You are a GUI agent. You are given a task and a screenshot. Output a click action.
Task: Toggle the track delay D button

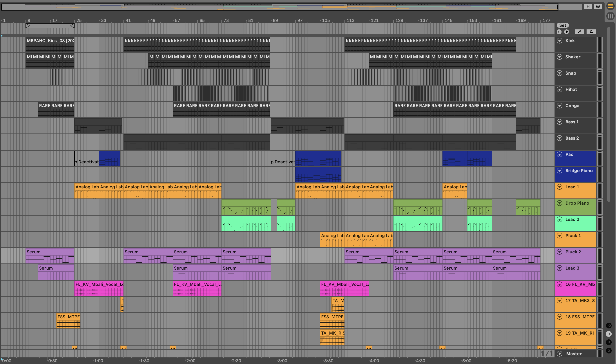[x=609, y=351]
